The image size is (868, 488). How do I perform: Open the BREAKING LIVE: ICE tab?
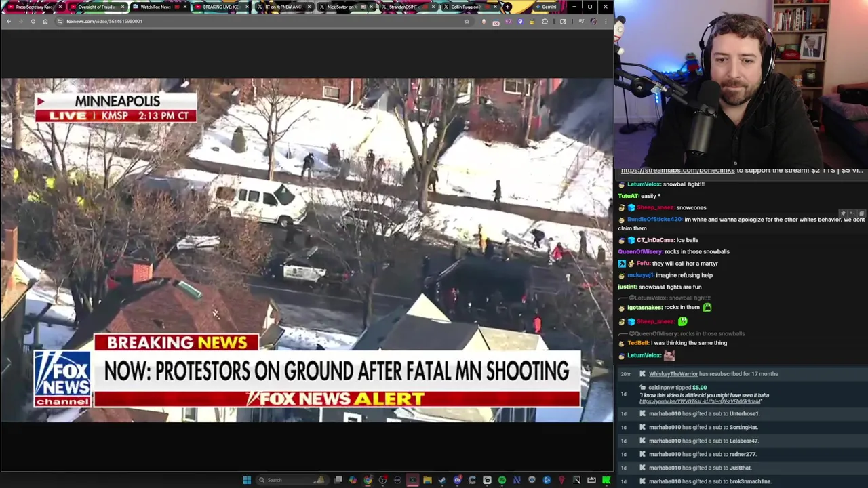point(220,7)
